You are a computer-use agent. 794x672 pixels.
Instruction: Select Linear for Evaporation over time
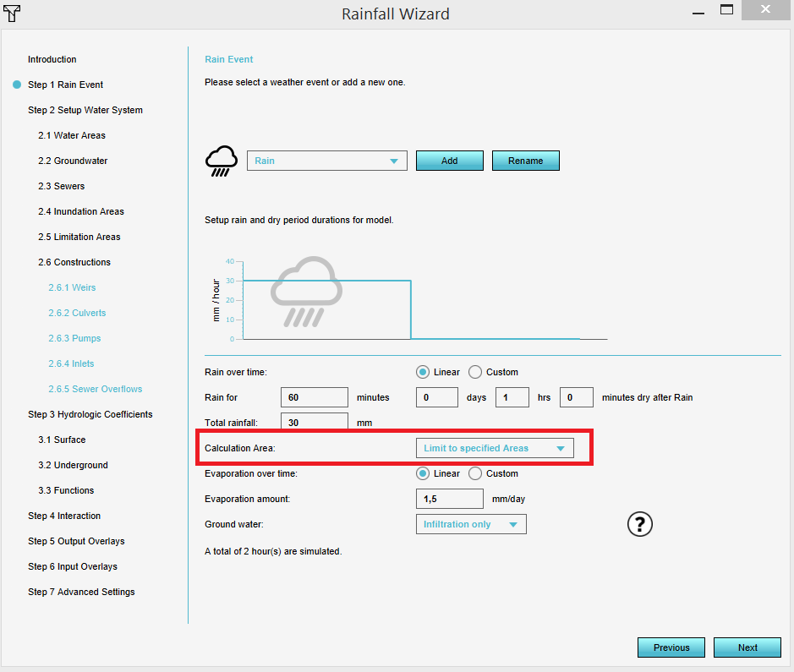(424, 473)
